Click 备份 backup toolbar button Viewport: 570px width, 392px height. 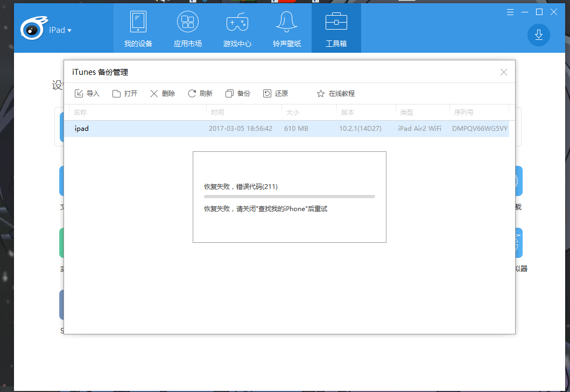pyautogui.click(x=238, y=94)
